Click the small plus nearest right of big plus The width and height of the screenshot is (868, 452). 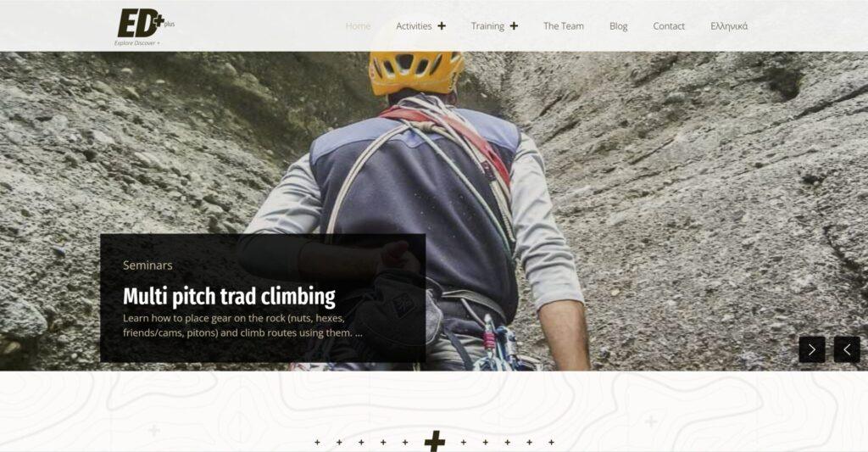(x=464, y=442)
